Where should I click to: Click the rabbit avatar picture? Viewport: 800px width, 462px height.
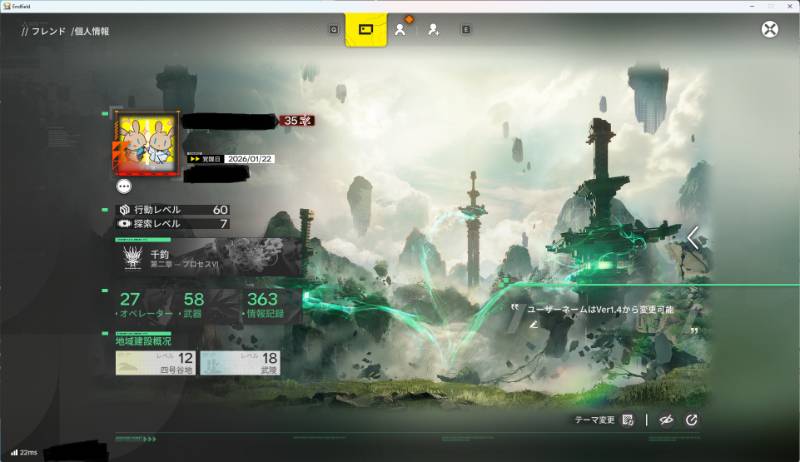(147, 143)
